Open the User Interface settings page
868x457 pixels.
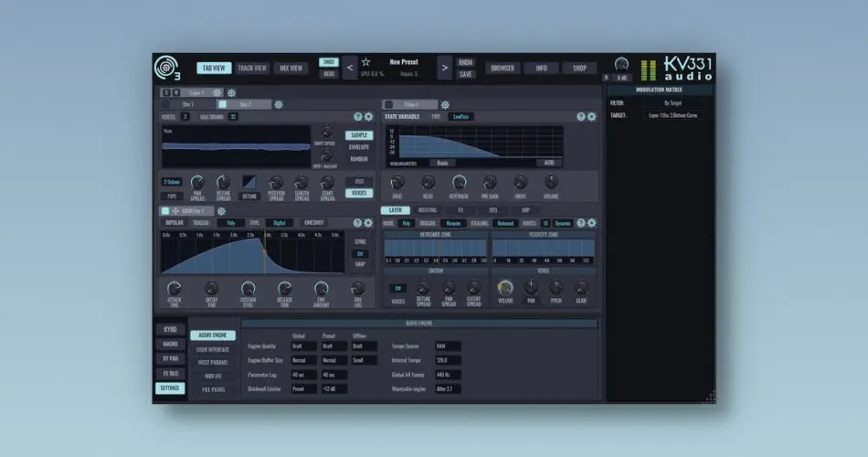[x=213, y=349]
